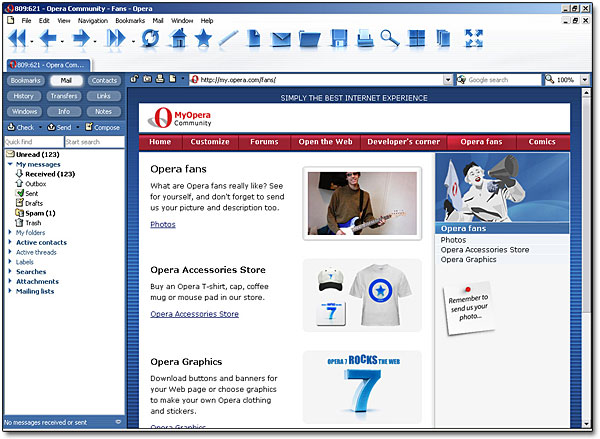
Task: Open the File menu
Action: point(26,21)
